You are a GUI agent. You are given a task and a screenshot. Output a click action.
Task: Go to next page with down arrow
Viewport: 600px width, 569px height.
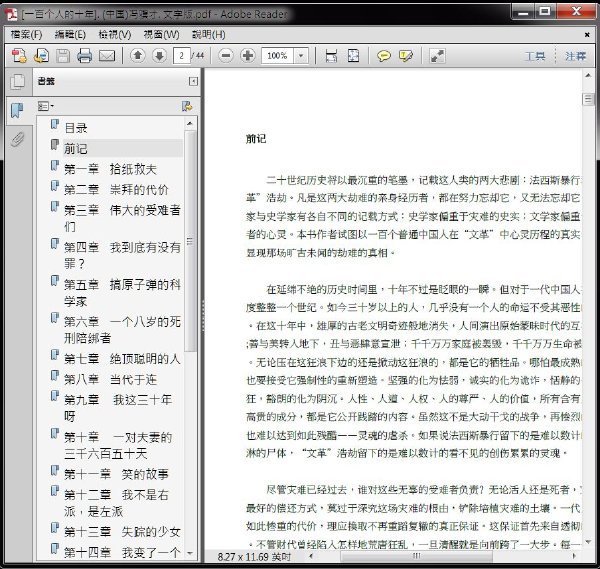pyautogui.click(x=159, y=56)
